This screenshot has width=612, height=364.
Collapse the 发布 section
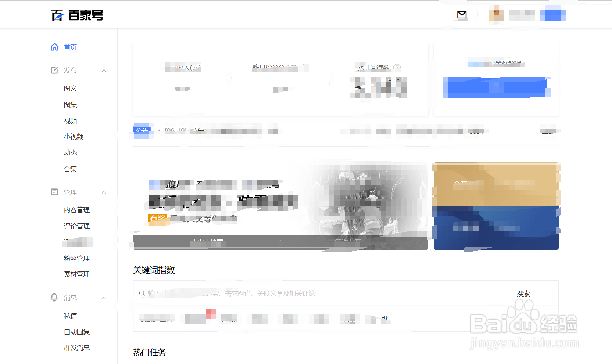tap(104, 70)
